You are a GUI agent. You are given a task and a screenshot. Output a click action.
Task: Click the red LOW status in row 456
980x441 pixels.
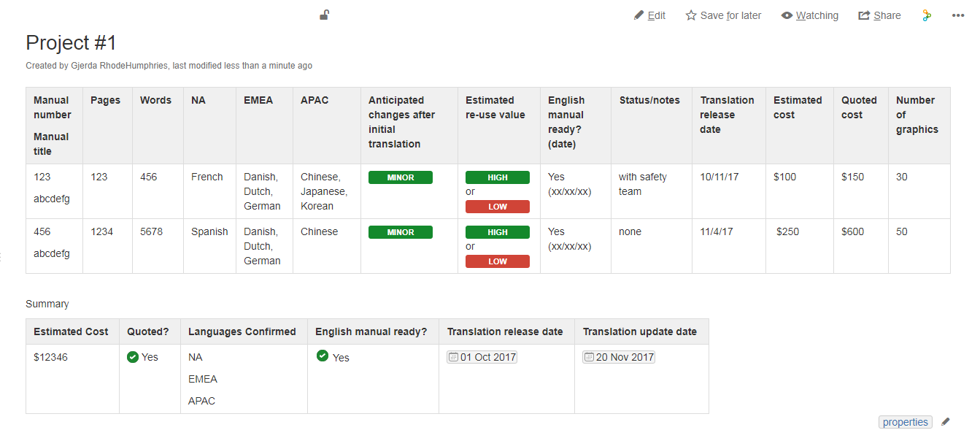(498, 261)
